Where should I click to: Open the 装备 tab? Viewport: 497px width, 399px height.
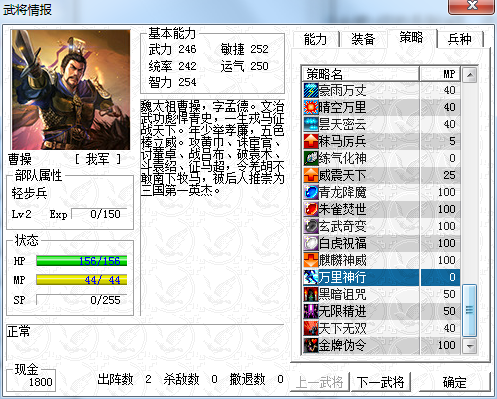[363, 39]
